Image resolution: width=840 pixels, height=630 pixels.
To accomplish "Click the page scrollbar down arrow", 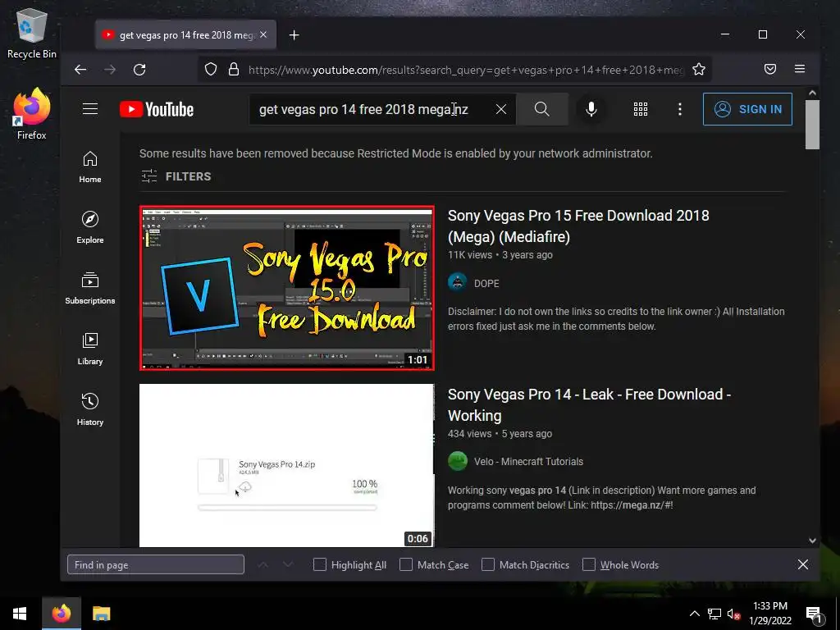I will pyautogui.click(x=812, y=541).
